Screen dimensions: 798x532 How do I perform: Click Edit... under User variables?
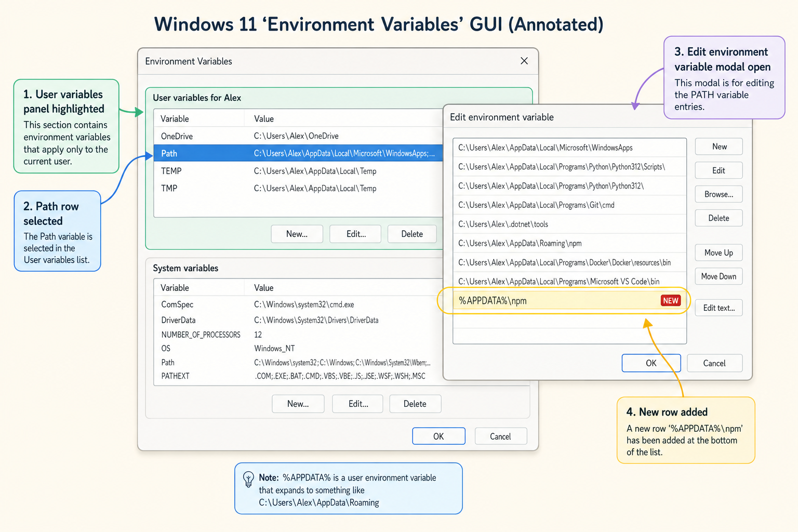[x=356, y=234]
